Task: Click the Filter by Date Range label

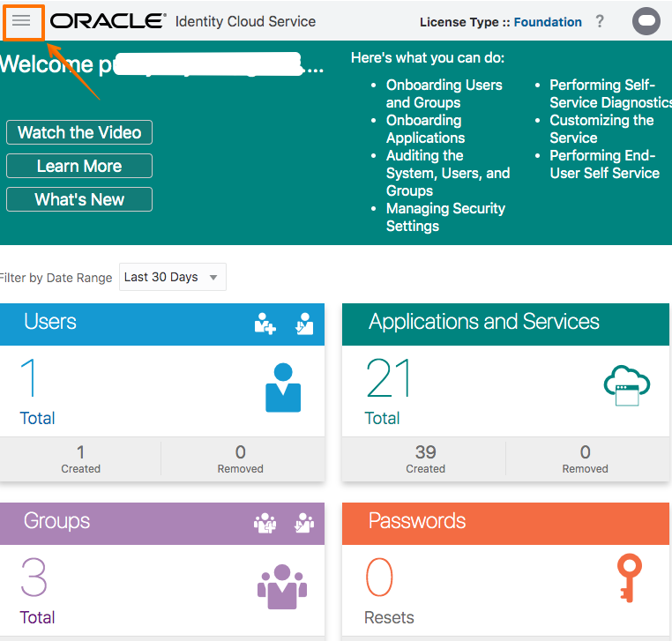Action: 56,278
